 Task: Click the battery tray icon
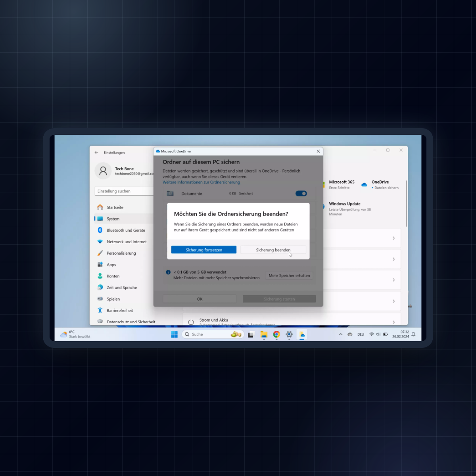pyautogui.click(x=385, y=334)
